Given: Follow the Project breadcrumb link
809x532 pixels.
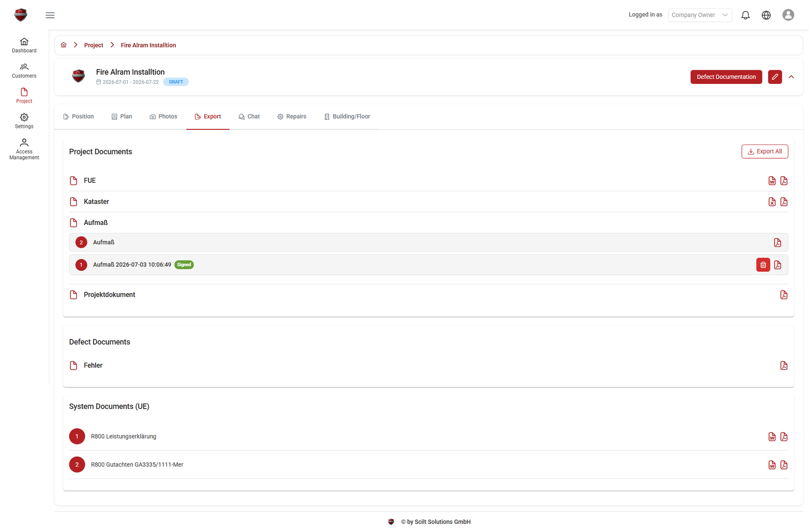Looking at the screenshot, I should pos(94,45).
